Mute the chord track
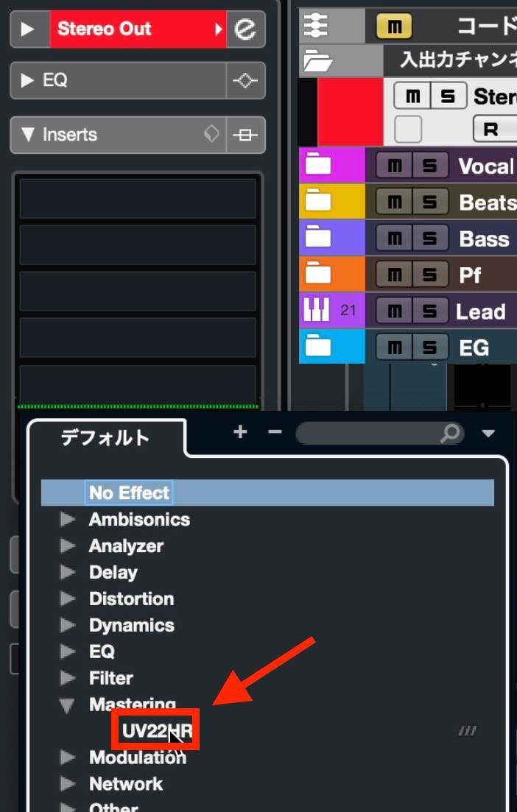 coord(394,26)
